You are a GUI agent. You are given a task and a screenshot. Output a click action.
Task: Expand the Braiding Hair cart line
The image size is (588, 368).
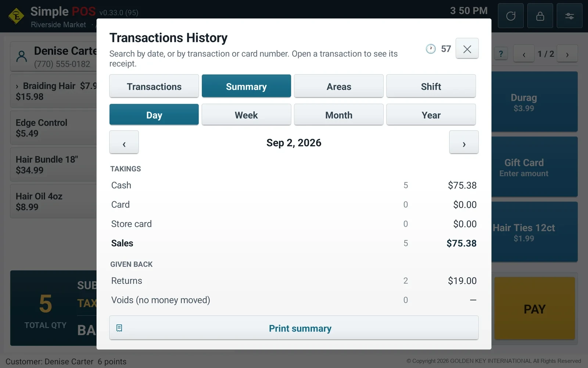point(17,86)
